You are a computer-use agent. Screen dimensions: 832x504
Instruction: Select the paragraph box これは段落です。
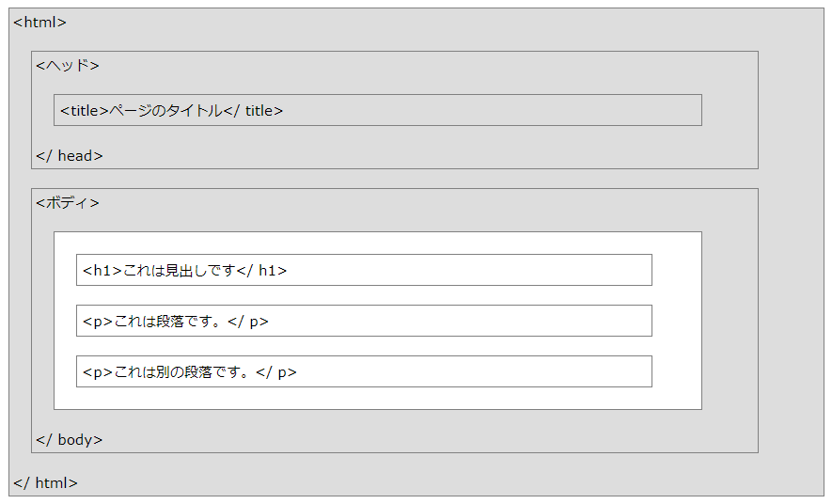(x=364, y=321)
